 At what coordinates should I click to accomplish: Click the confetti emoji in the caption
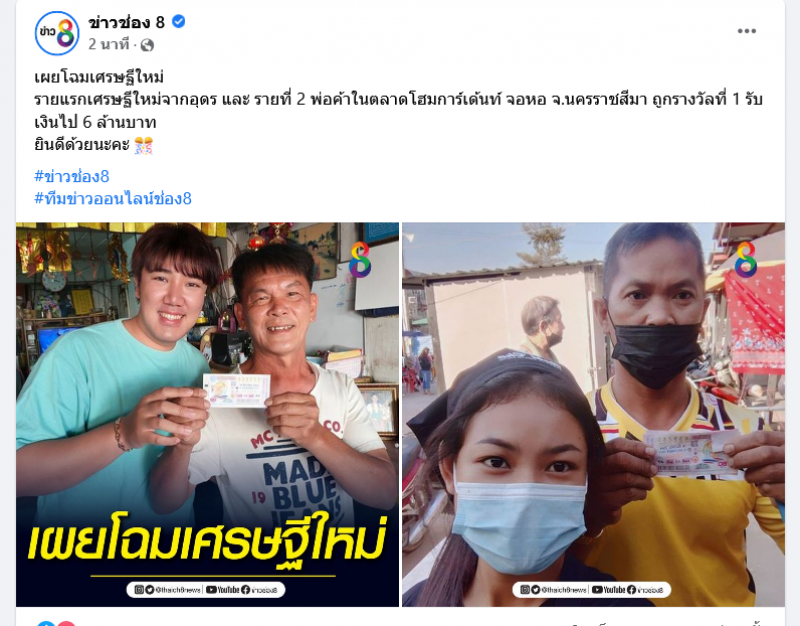[x=144, y=145]
